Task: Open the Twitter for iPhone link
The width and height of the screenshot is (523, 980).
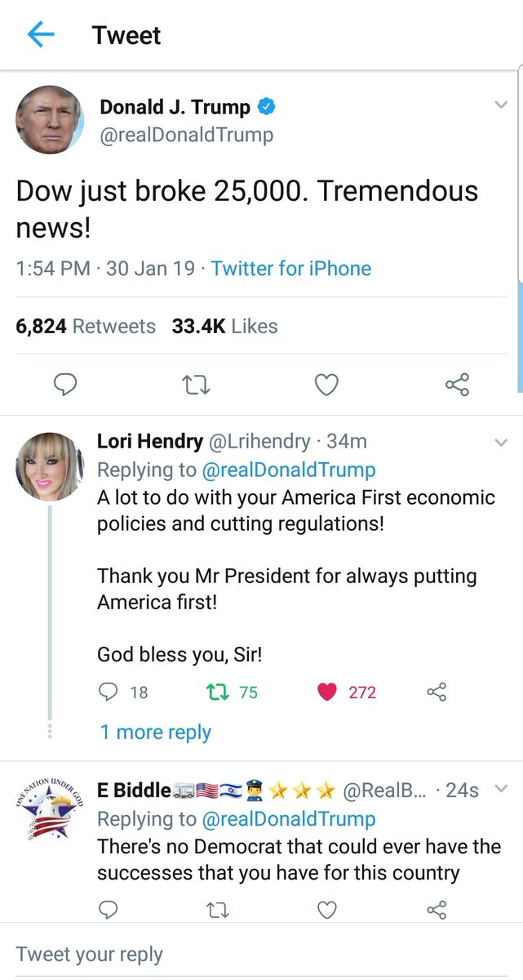Action: 291,269
